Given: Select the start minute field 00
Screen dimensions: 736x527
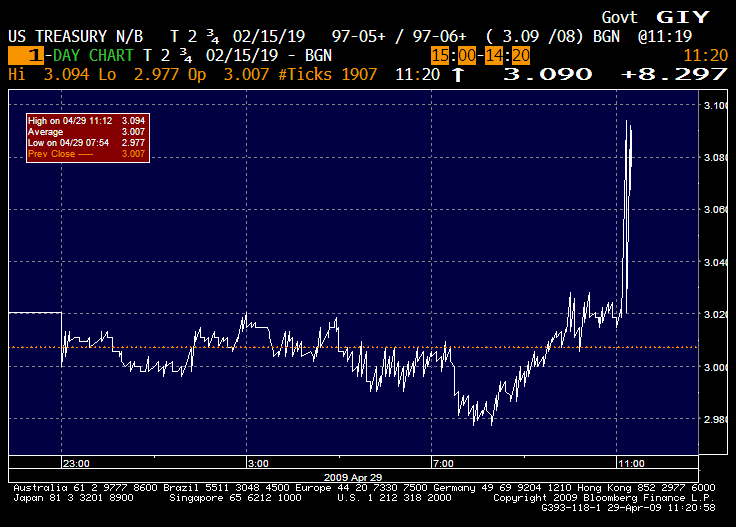Looking at the screenshot, I should [x=467, y=55].
